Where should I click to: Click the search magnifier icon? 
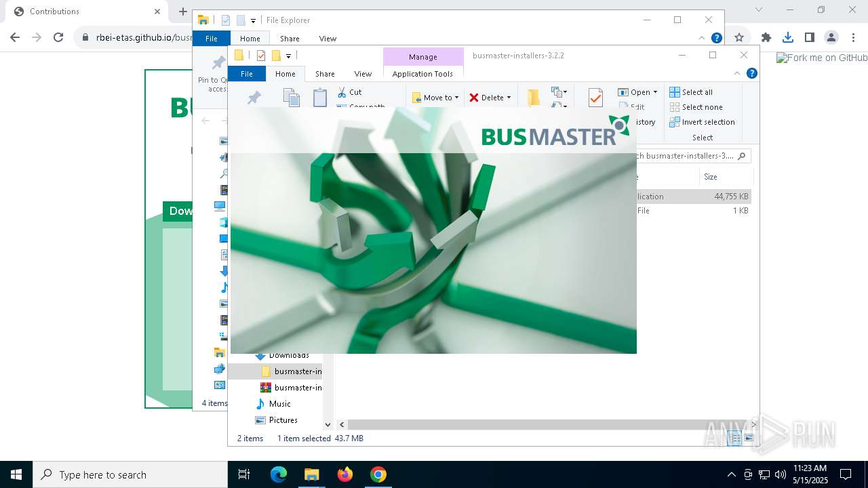pyautogui.click(x=741, y=156)
